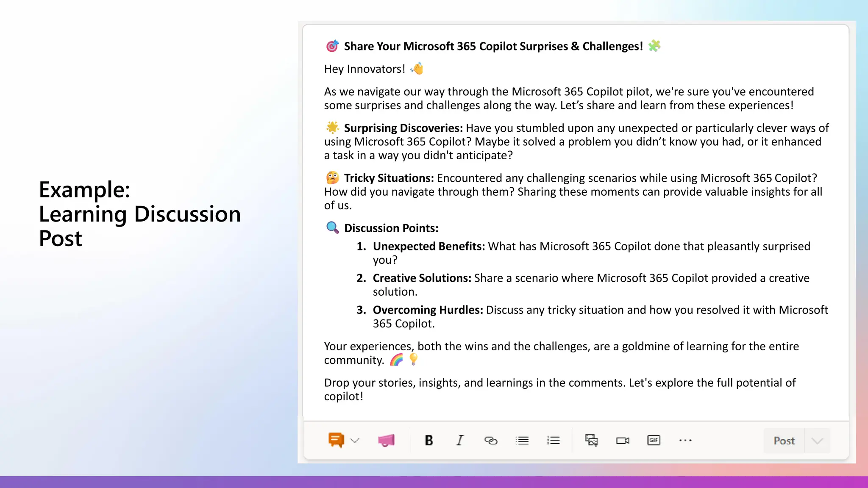Click the 'Surprising Discoveries:' heading
The height and width of the screenshot is (488, 868).
(403, 128)
